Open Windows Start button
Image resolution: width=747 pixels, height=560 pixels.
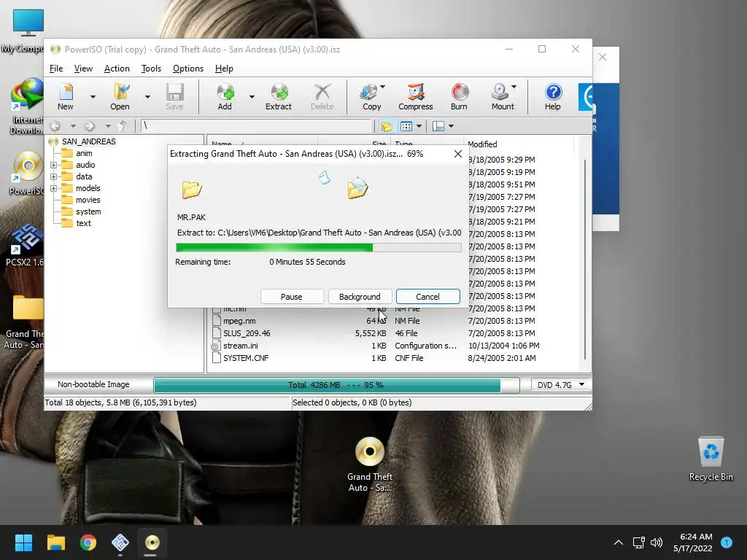click(x=24, y=542)
